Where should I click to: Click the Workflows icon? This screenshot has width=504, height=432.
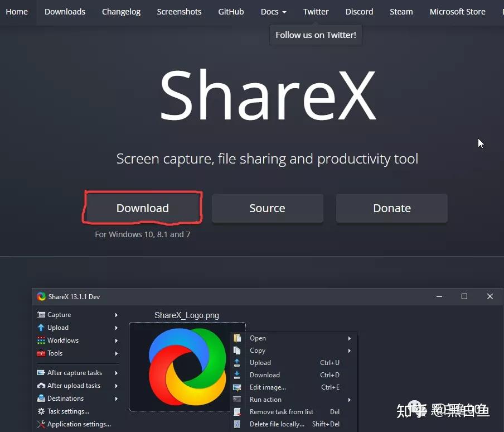(x=41, y=340)
